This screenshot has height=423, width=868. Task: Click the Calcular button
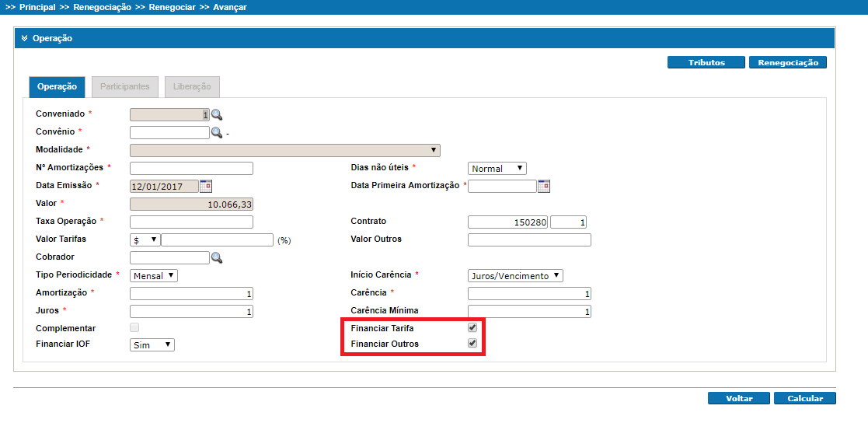[804, 398]
